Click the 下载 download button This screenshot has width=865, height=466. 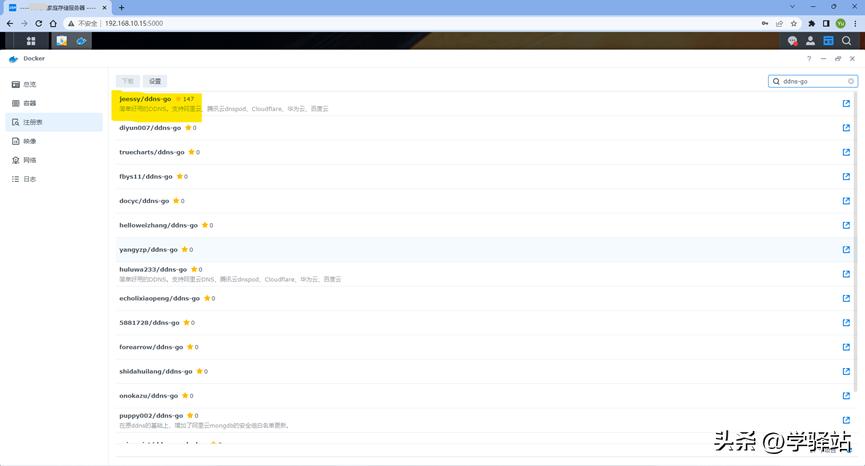pyautogui.click(x=128, y=81)
